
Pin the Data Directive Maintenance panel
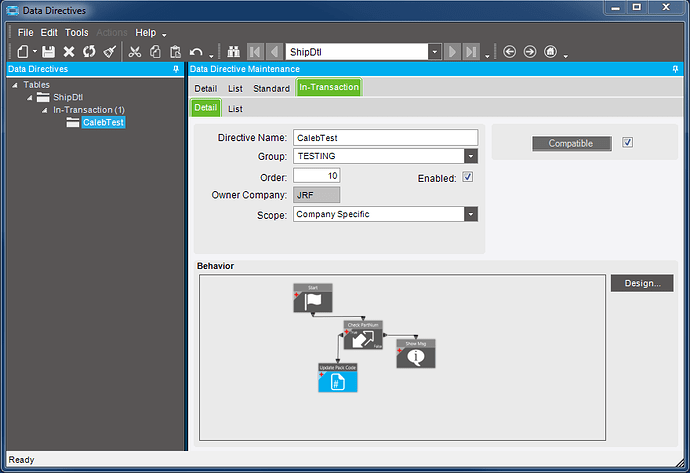point(675,69)
